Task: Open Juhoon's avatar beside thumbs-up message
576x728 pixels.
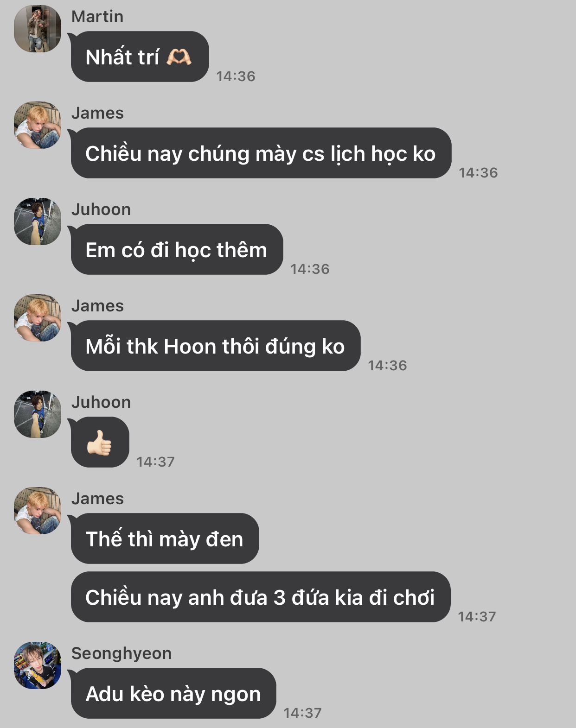Action: point(38,414)
